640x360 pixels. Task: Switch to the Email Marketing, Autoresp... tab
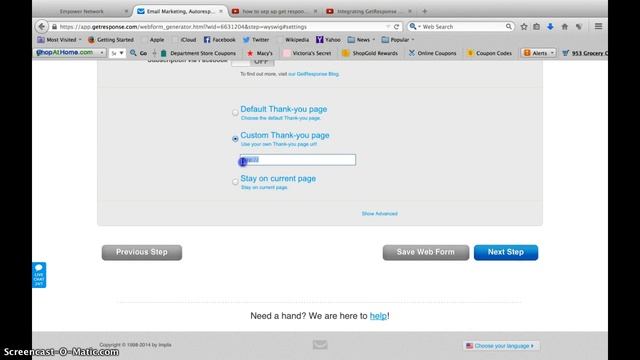(180, 11)
